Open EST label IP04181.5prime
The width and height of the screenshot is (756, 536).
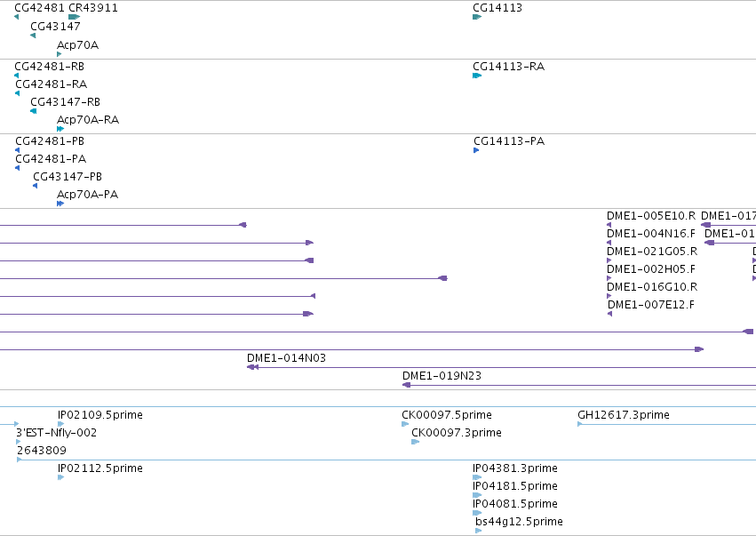[515, 486]
